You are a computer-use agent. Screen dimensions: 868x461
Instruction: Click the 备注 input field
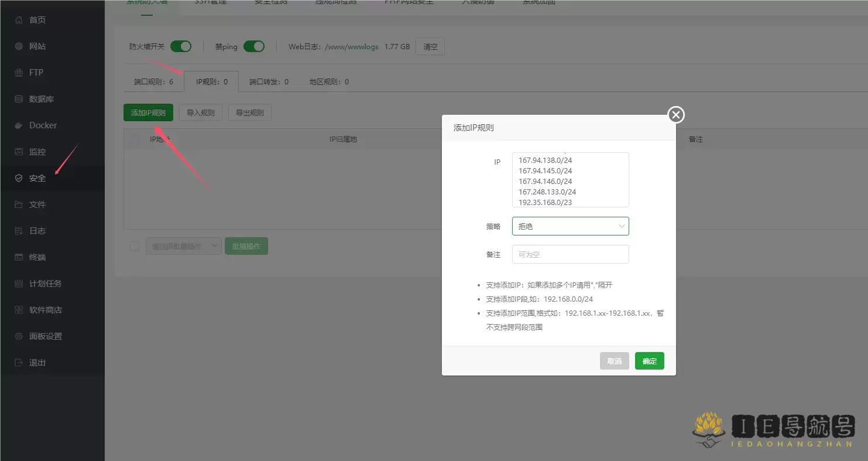tap(570, 254)
